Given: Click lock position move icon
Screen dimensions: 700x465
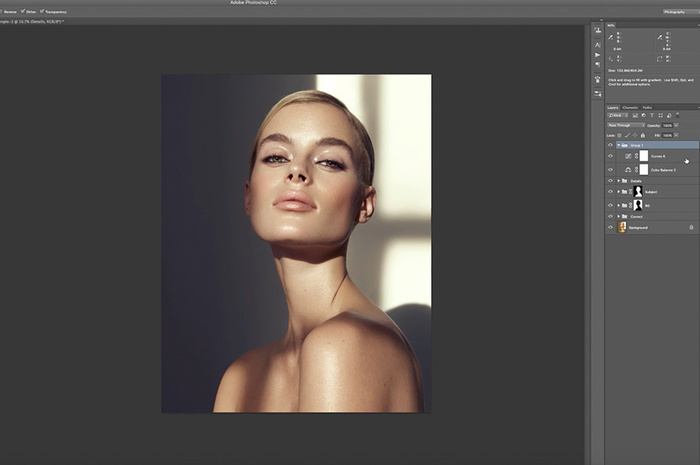Looking at the screenshot, I should point(635,135).
